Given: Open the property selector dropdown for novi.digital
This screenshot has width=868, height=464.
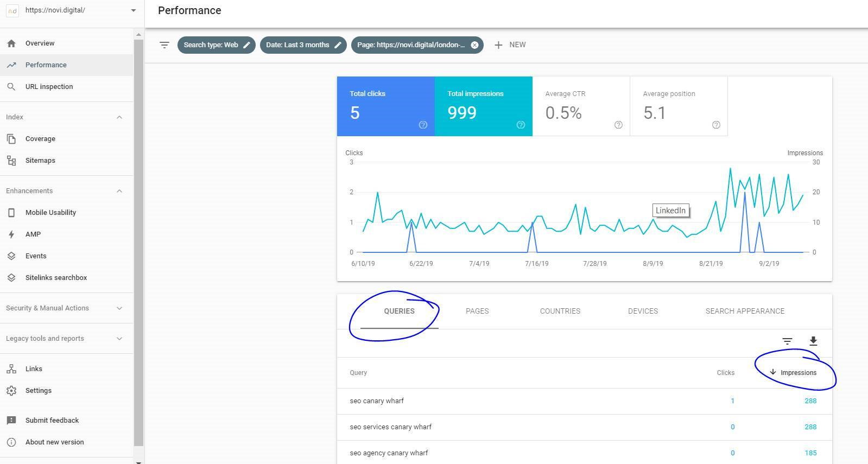Looking at the screenshot, I should [x=134, y=10].
